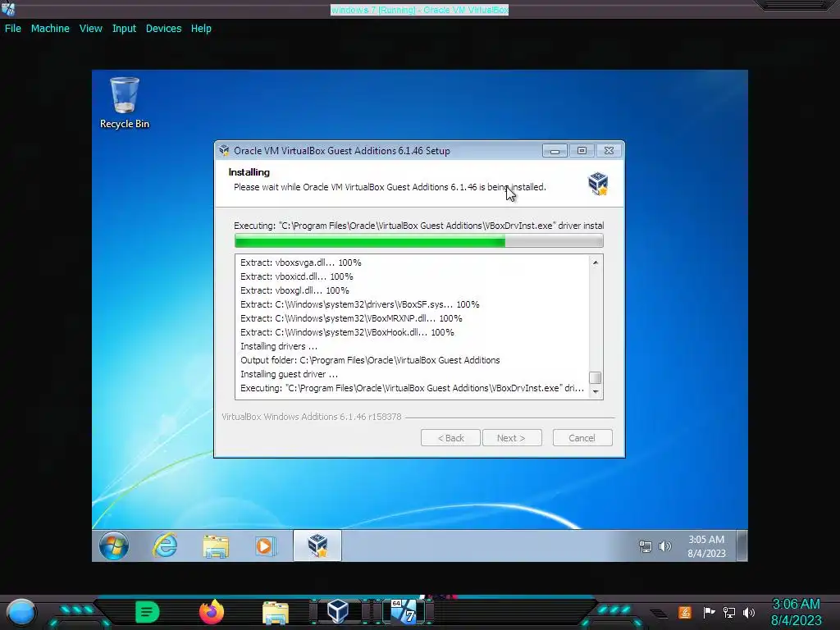Select the VBoxMRXNP.dll extract log line
The width and height of the screenshot is (840, 630).
pos(351,318)
